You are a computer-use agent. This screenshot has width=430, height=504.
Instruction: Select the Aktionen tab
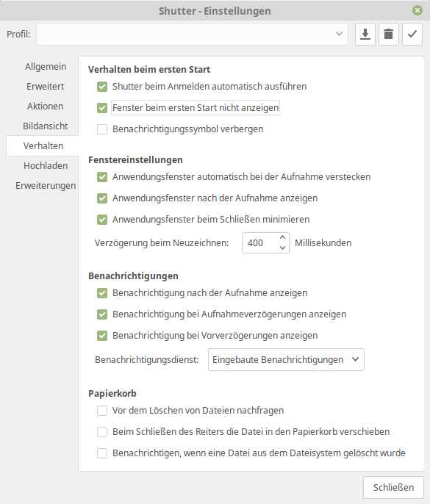click(x=46, y=107)
